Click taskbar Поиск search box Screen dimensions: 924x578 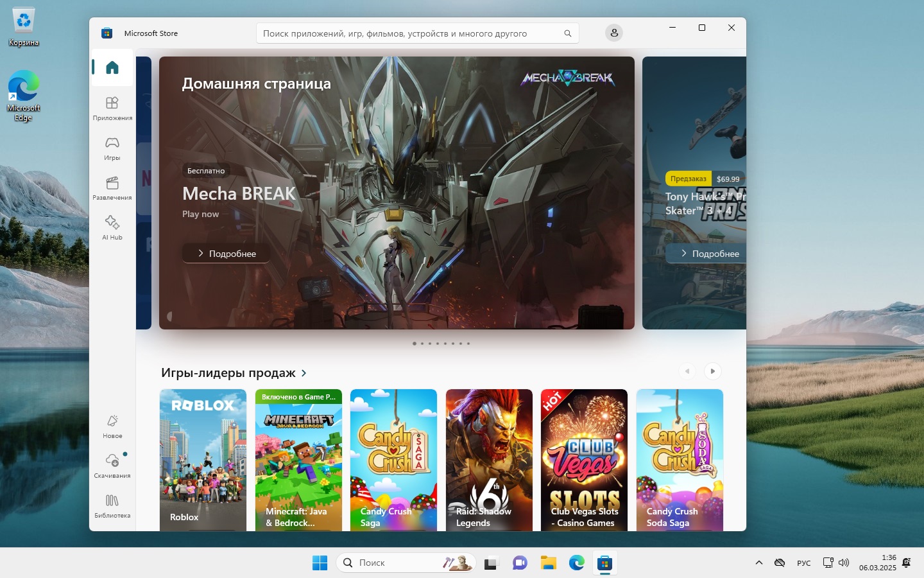click(x=406, y=563)
